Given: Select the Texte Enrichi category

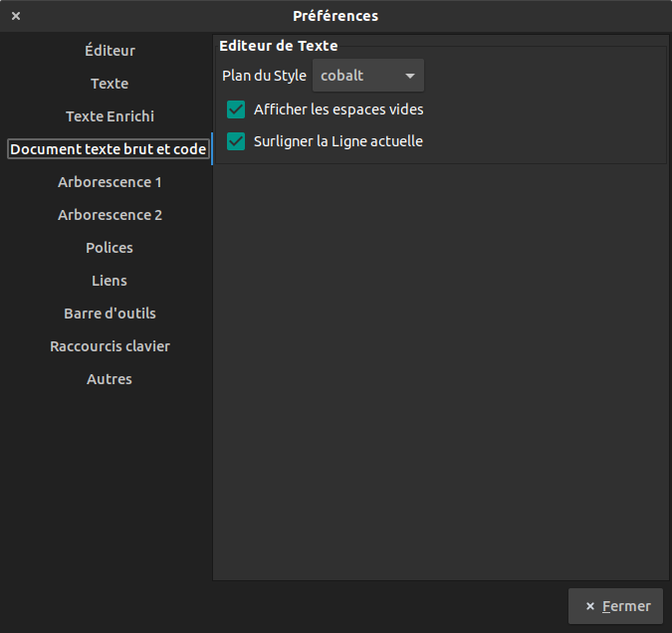Looking at the screenshot, I should [110, 116].
